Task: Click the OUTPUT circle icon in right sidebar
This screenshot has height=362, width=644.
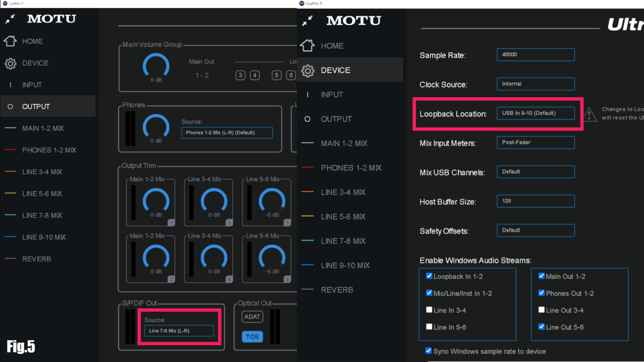Action: [307, 119]
